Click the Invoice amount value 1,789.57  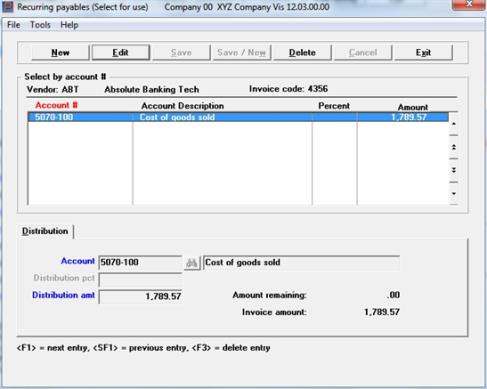382,312
